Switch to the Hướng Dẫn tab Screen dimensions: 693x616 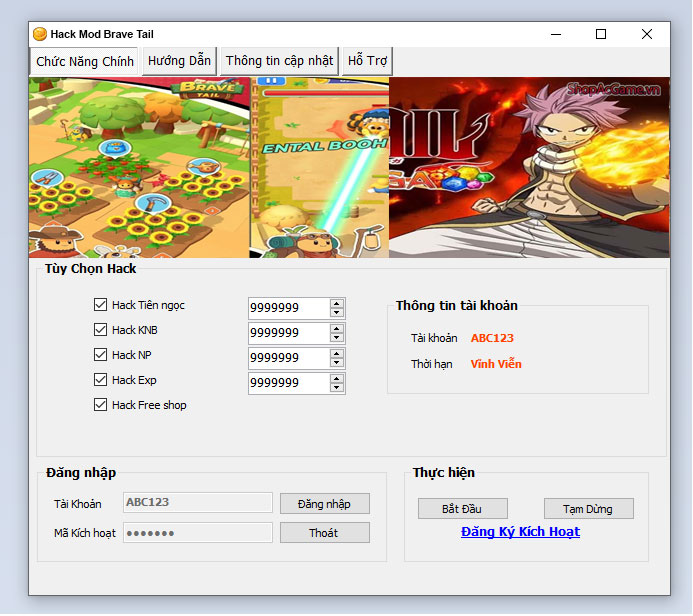point(179,61)
